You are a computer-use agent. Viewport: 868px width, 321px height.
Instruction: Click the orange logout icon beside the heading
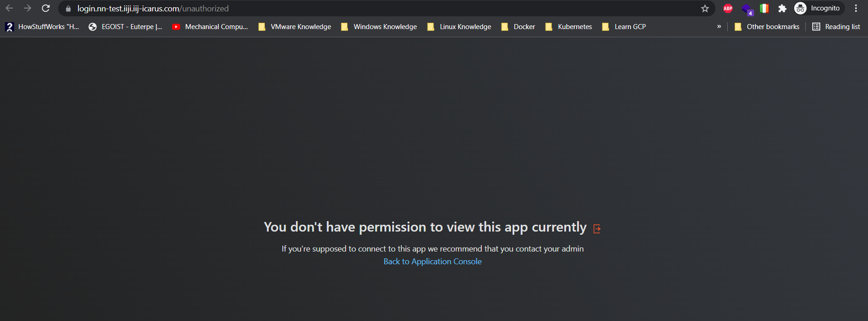click(x=597, y=229)
